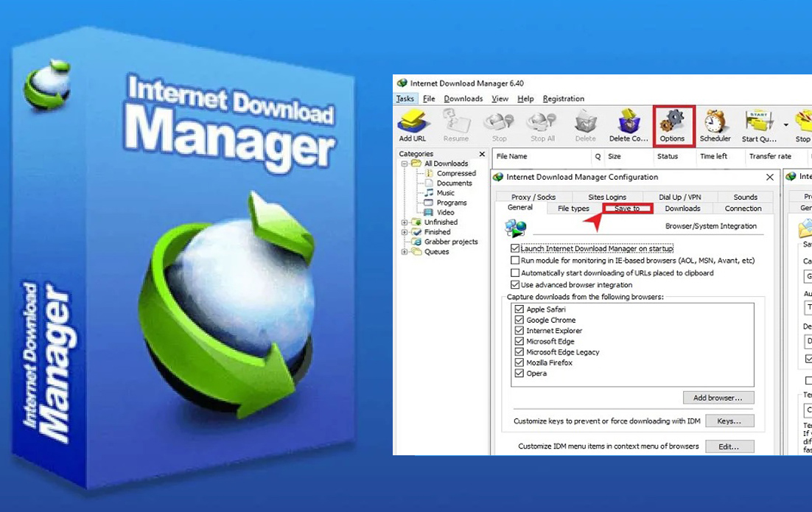This screenshot has width=812, height=512.
Task: Select the Queues folder icon
Action: (416, 252)
